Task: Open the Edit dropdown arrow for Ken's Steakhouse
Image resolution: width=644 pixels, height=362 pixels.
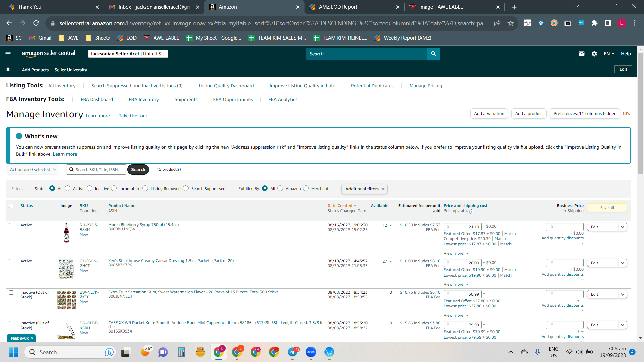Action: tap(623, 263)
